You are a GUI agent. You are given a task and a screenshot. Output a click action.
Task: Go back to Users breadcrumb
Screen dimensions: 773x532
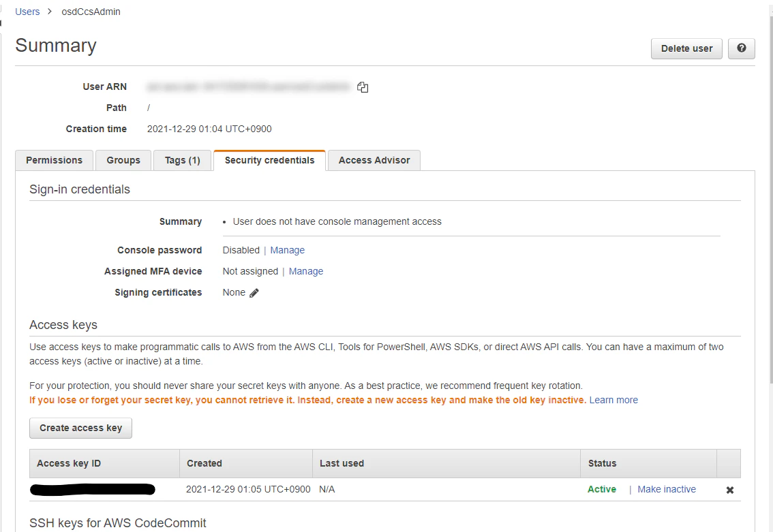(x=27, y=12)
